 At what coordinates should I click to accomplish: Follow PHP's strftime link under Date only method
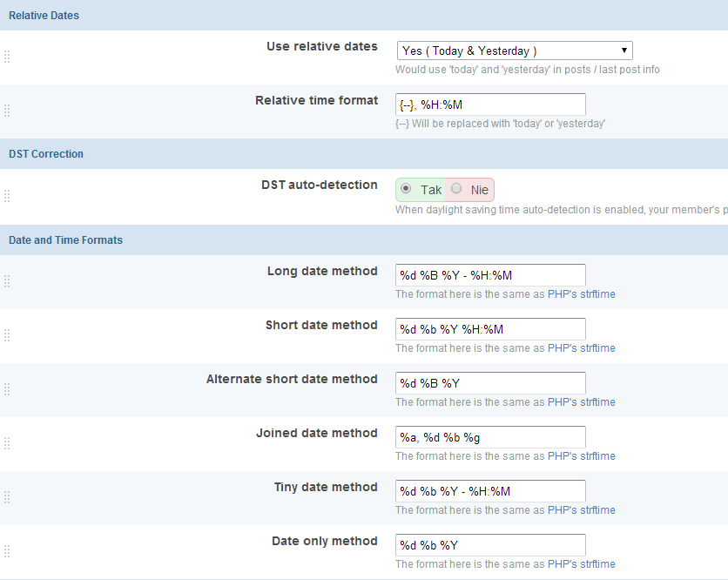(x=581, y=564)
